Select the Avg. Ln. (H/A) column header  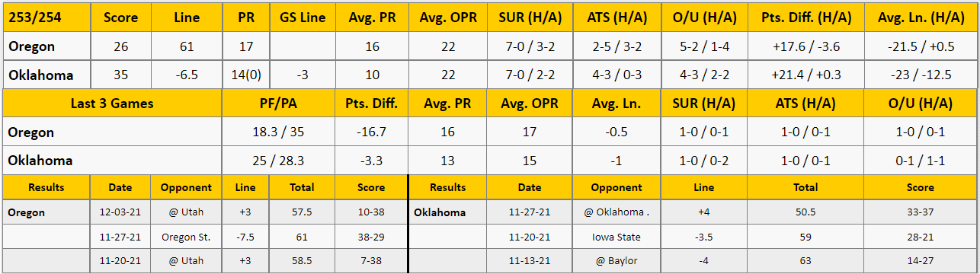pos(921,17)
